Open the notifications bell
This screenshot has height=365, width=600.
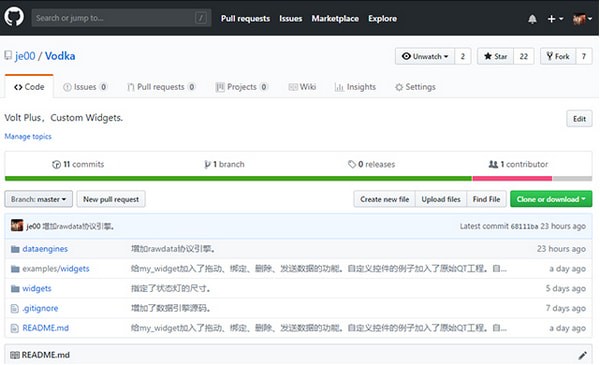(x=532, y=19)
